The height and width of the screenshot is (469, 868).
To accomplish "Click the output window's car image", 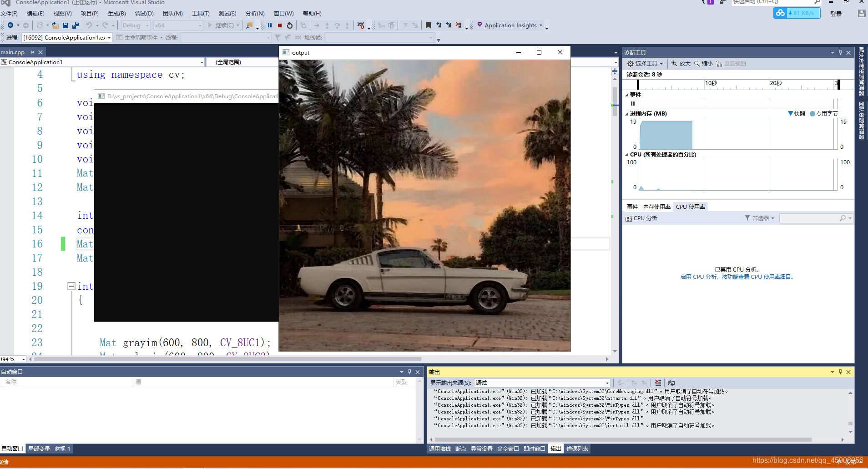I will tap(424, 206).
